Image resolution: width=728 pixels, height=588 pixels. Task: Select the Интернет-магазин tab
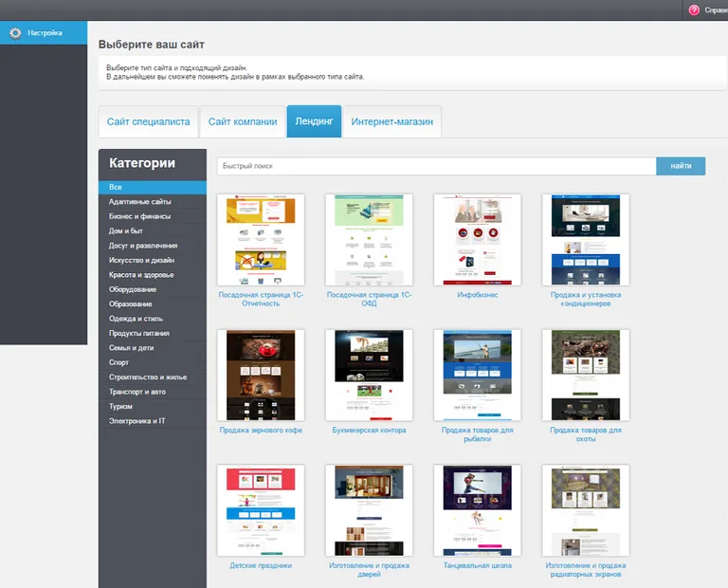(391, 121)
